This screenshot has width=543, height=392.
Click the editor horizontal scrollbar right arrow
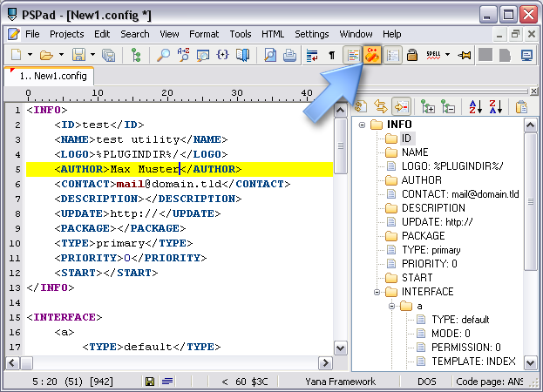click(325, 362)
